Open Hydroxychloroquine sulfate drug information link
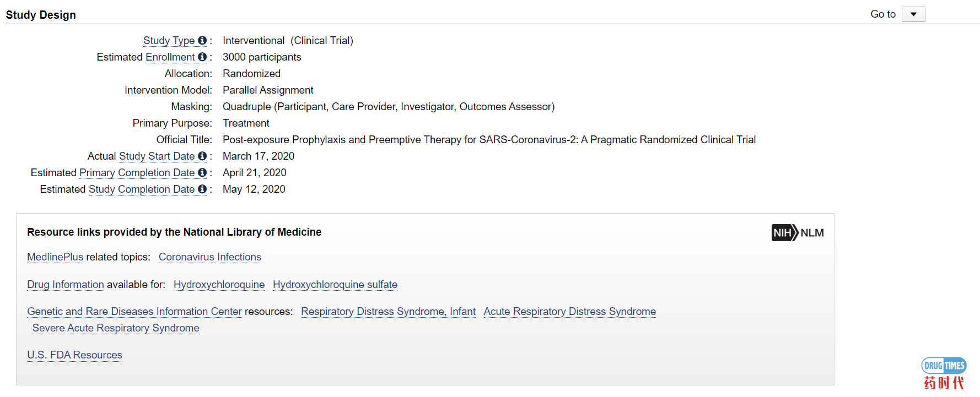Viewport: 980px width, 397px height. pyautogui.click(x=335, y=285)
